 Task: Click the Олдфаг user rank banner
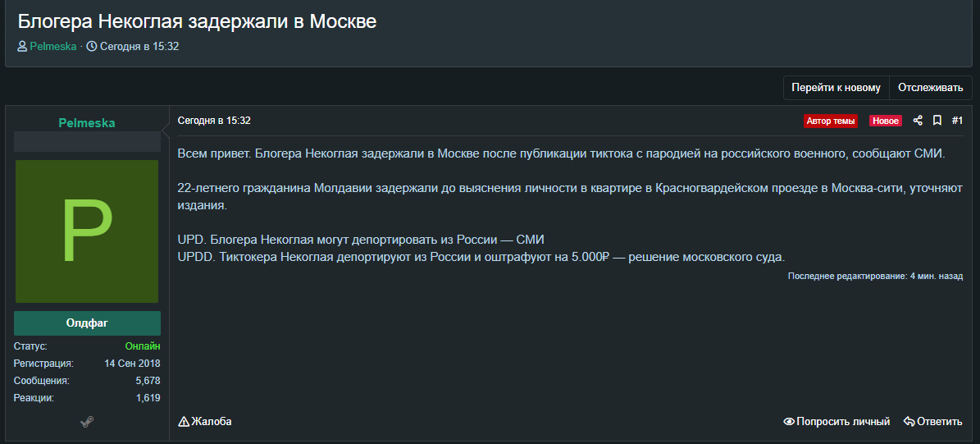tap(87, 323)
